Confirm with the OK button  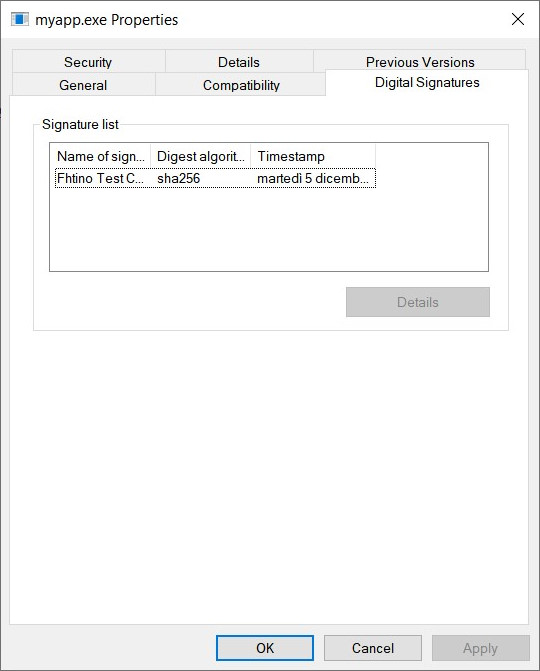pos(265,648)
